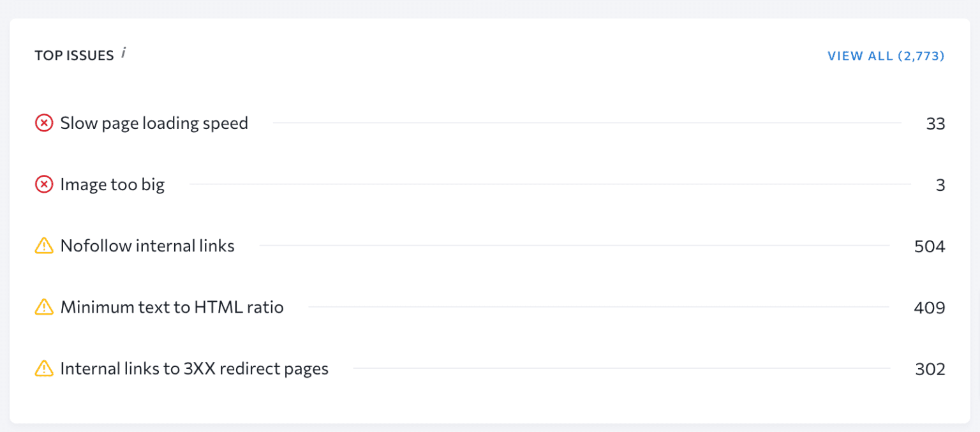Click the 302 redirect links count
Viewport: 980px width, 432px height.
(x=930, y=369)
